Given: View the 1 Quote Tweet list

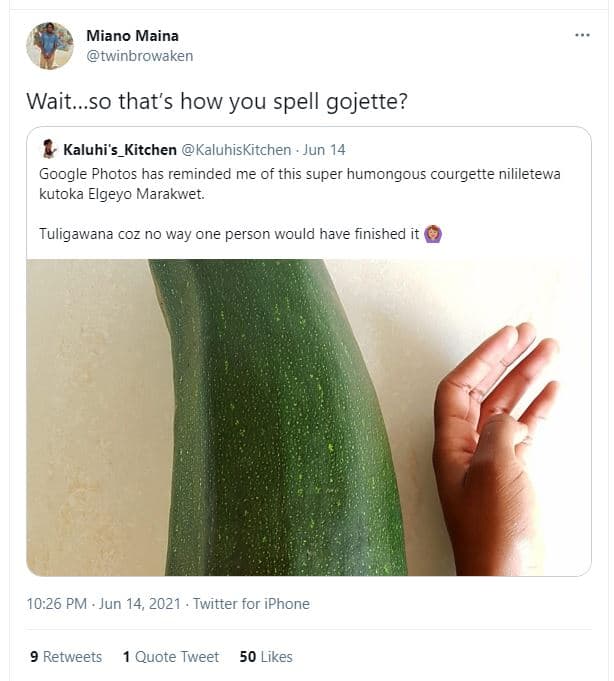Looking at the screenshot, I should click(x=171, y=657).
